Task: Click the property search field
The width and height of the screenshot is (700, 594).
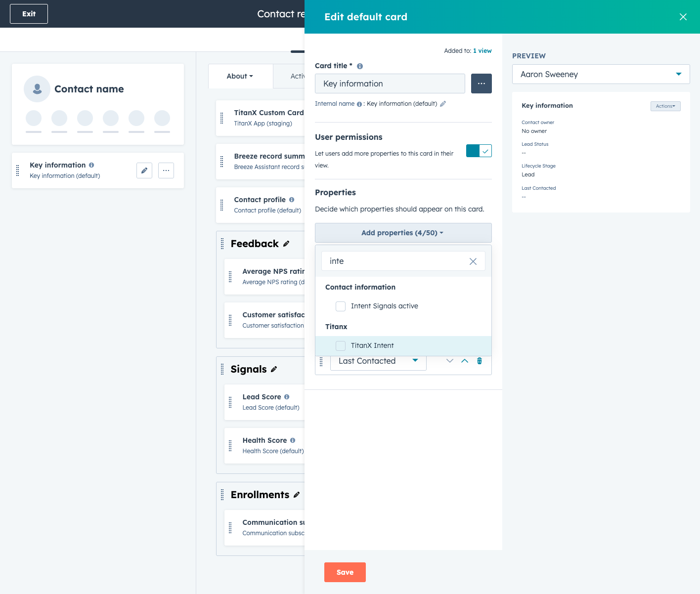Action: [403, 261]
